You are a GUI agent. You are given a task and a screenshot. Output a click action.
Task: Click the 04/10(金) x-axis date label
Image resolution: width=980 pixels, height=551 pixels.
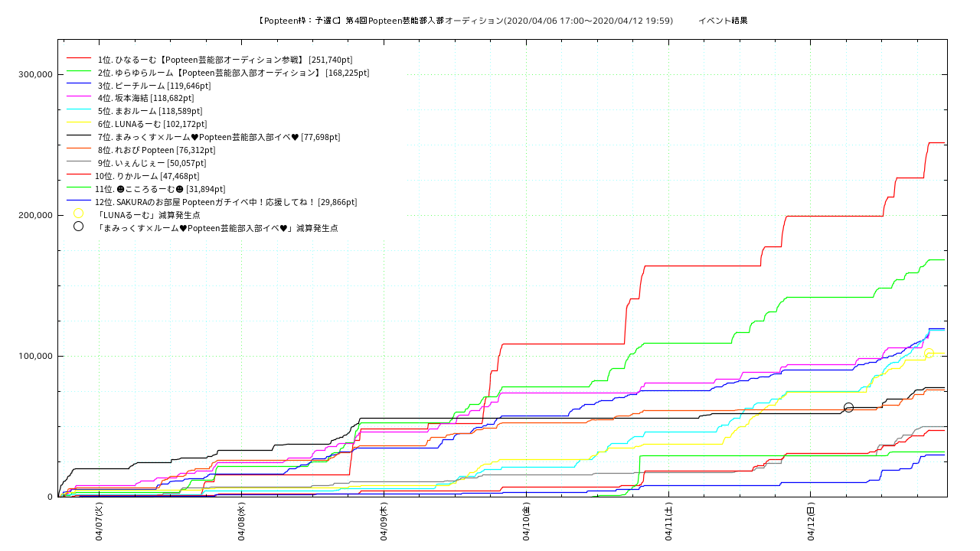(527, 522)
